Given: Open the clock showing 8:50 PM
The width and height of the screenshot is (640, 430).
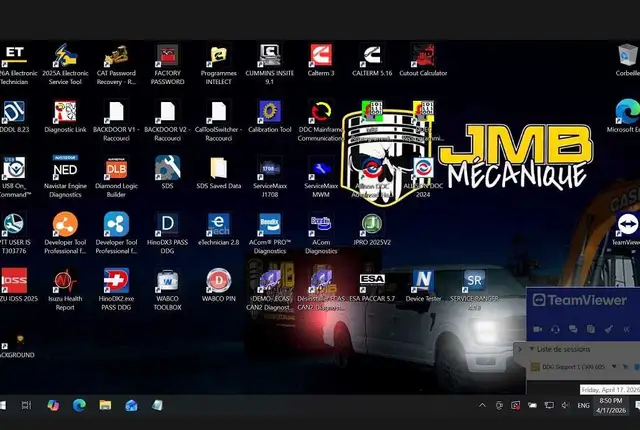Looking at the screenshot, I should [x=611, y=406].
